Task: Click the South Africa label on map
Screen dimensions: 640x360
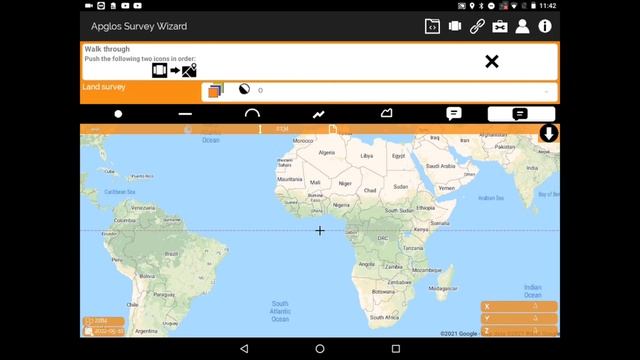Action: tap(384, 317)
